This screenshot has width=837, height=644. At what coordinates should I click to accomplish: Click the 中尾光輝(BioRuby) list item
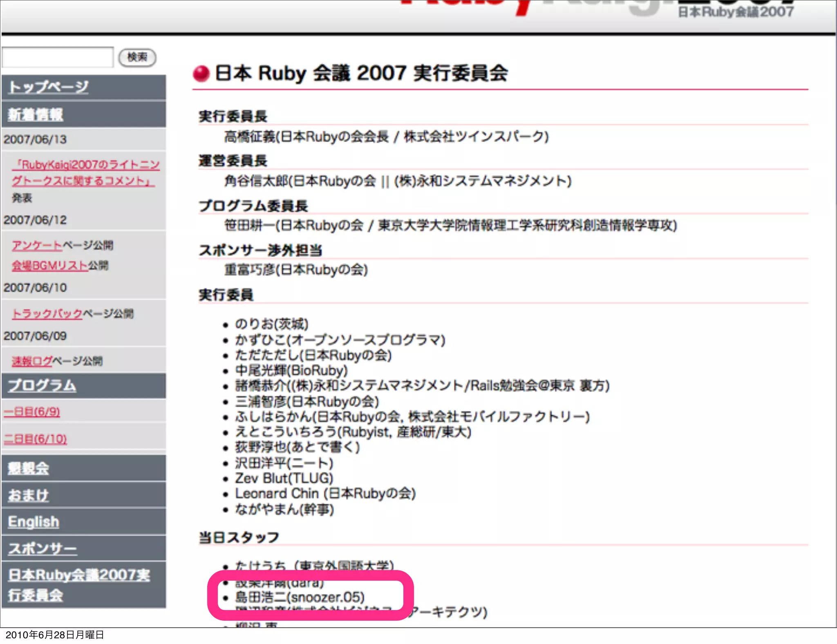(x=291, y=371)
